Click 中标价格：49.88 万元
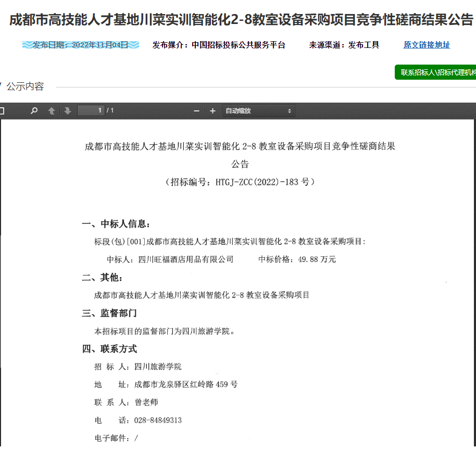The width and height of the screenshot is (476, 449). click(x=297, y=259)
